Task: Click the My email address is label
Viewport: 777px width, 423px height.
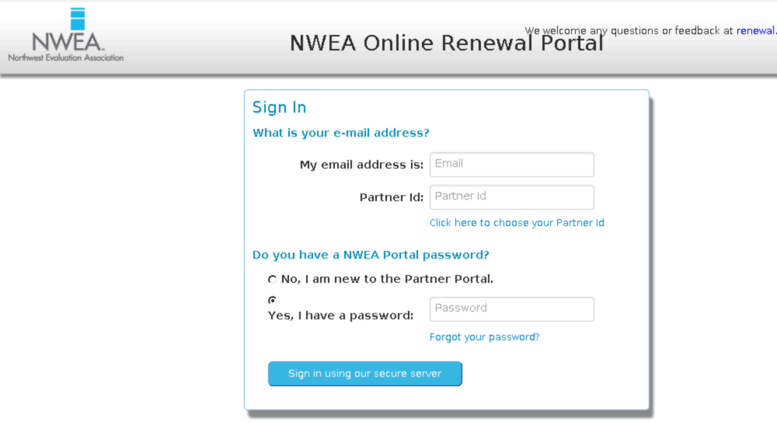Action: [x=361, y=165]
